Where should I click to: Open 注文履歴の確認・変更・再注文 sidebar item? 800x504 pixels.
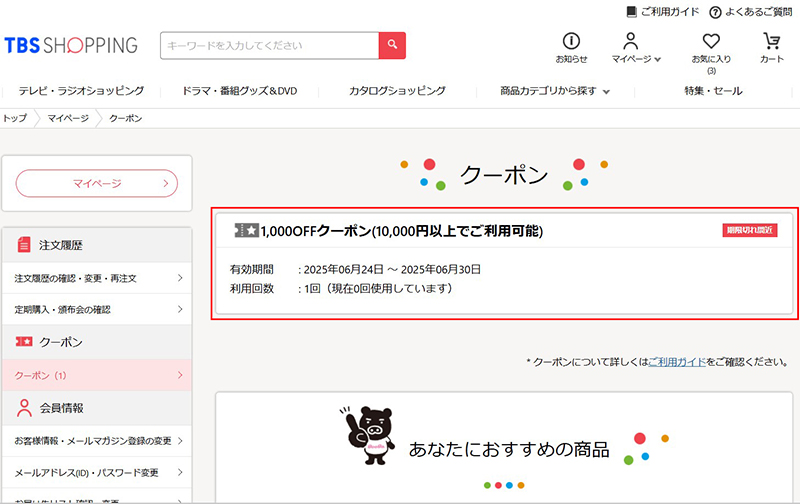tap(97, 278)
